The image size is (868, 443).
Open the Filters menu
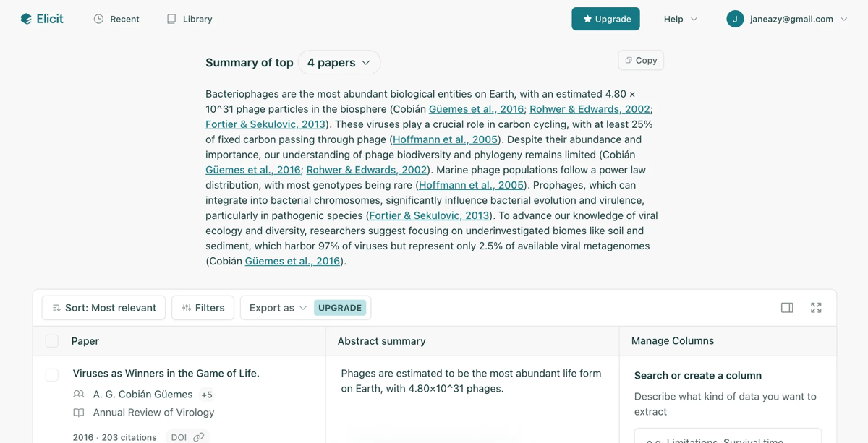pyautogui.click(x=203, y=308)
